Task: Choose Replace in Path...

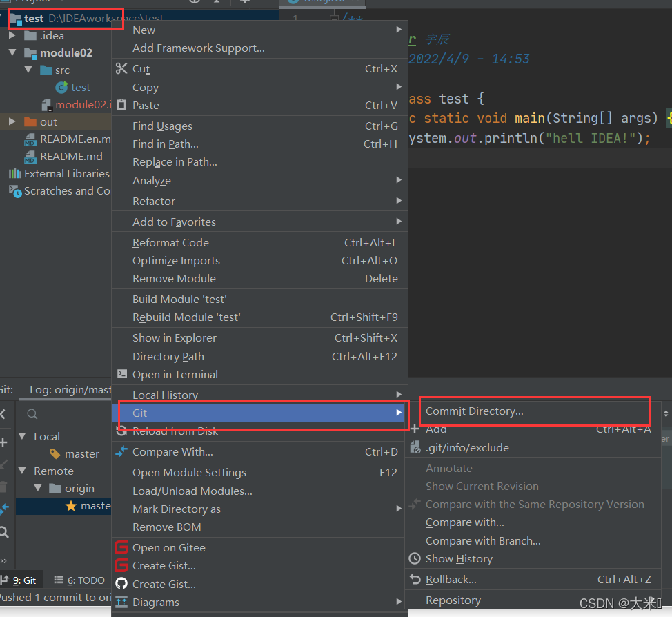Action: click(x=259, y=162)
